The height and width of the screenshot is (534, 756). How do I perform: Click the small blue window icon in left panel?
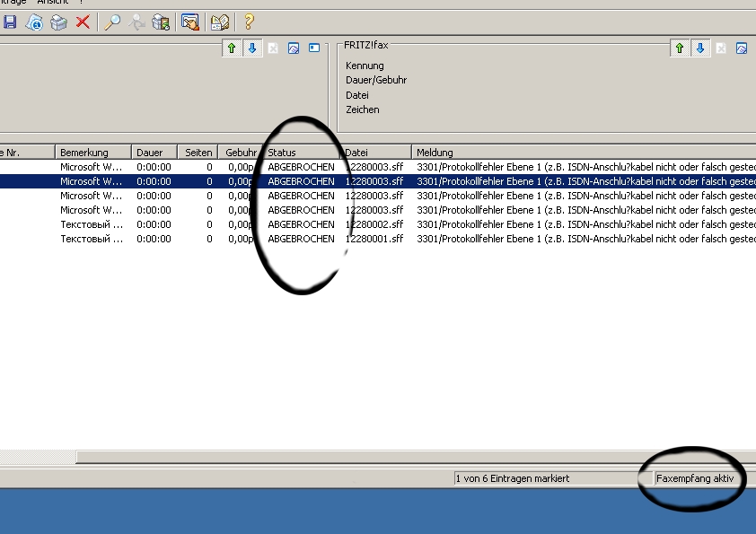pos(314,48)
